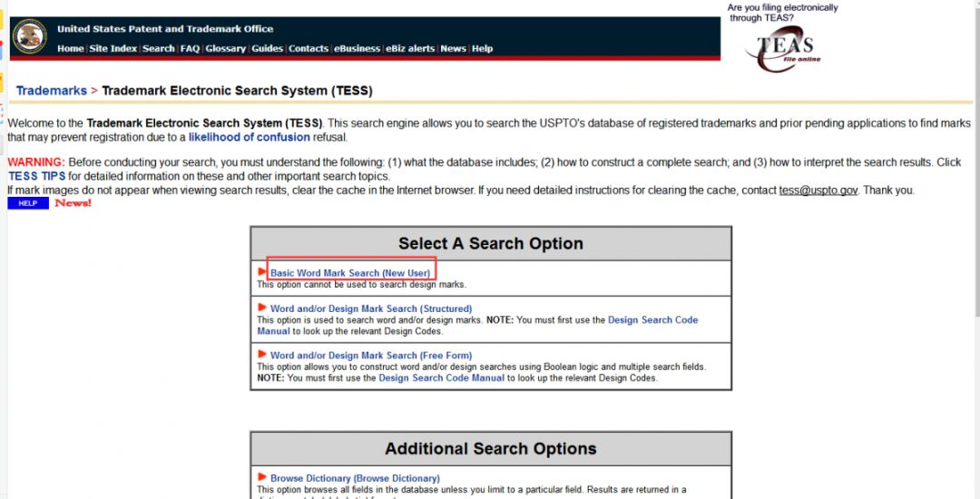Click the Trademarks breadcrumb link
Screen dimensions: 980x499
[x=51, y=91]
